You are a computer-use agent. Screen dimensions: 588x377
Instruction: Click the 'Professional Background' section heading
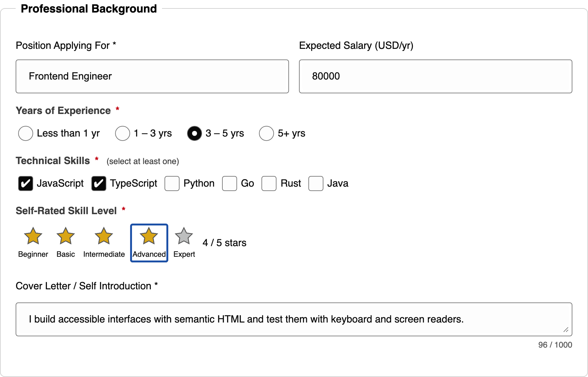(x=89, y=9)
